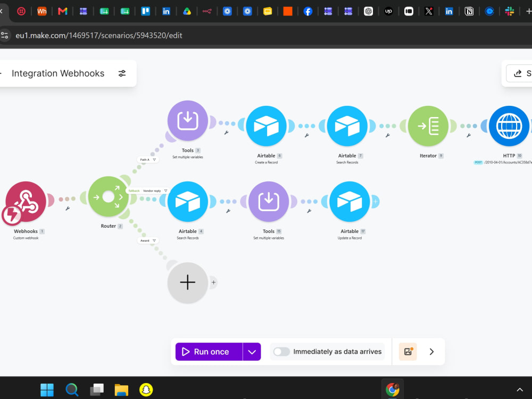Switch to the Upwork browser tab
Viewport: 532px width, 399px height.
388,11
